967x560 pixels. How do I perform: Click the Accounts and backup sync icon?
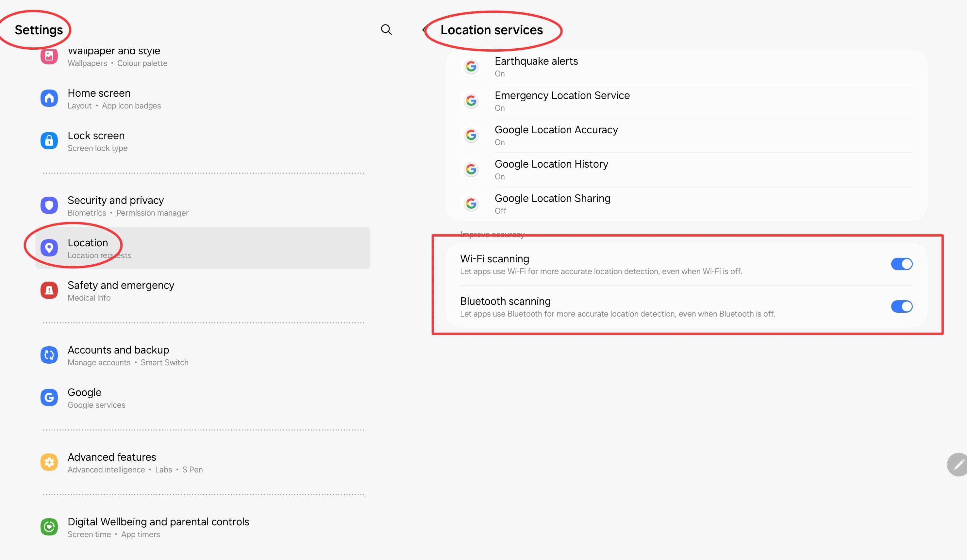pyautogui.click(x=49, y=355)
